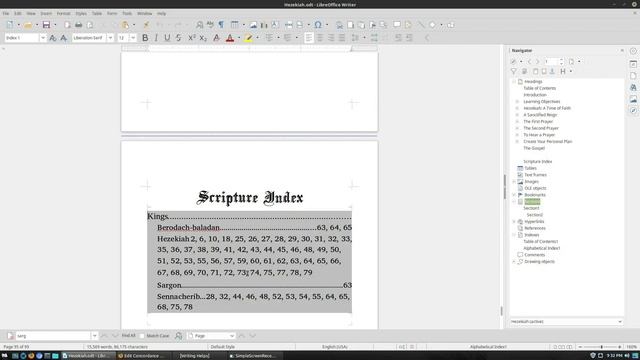The width and height of the screenshot is (640, 360).
Task: Open the Font Name dropdown arrow
Action: point(110,38)
